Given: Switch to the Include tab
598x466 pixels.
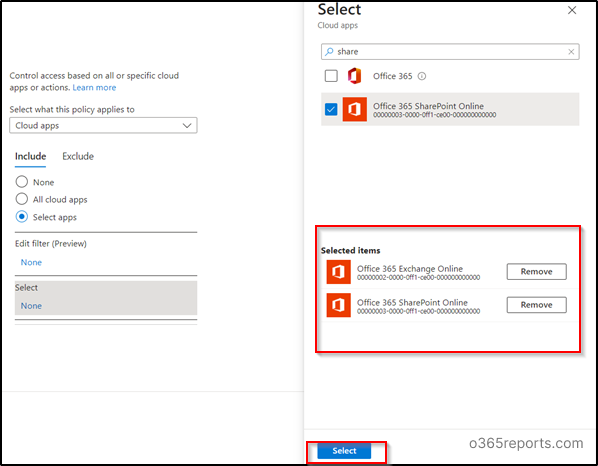Looking at the screenshot, I should point(31,156).
